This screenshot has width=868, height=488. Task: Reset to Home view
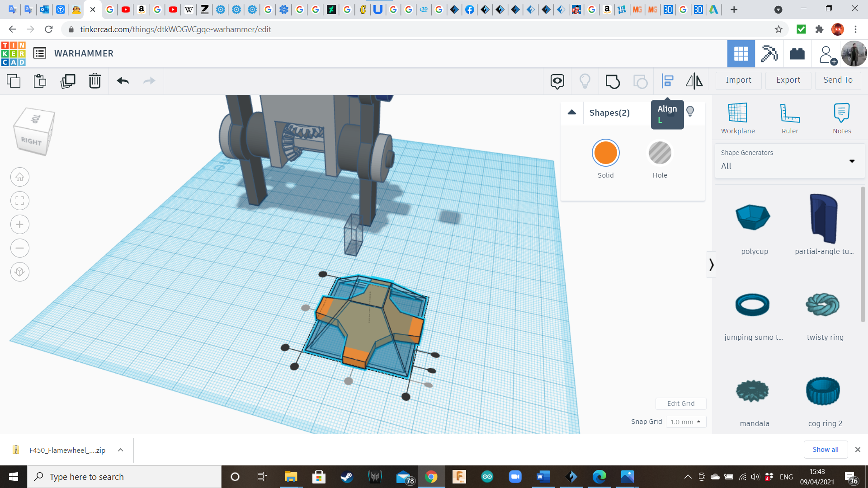click(20, 177)
